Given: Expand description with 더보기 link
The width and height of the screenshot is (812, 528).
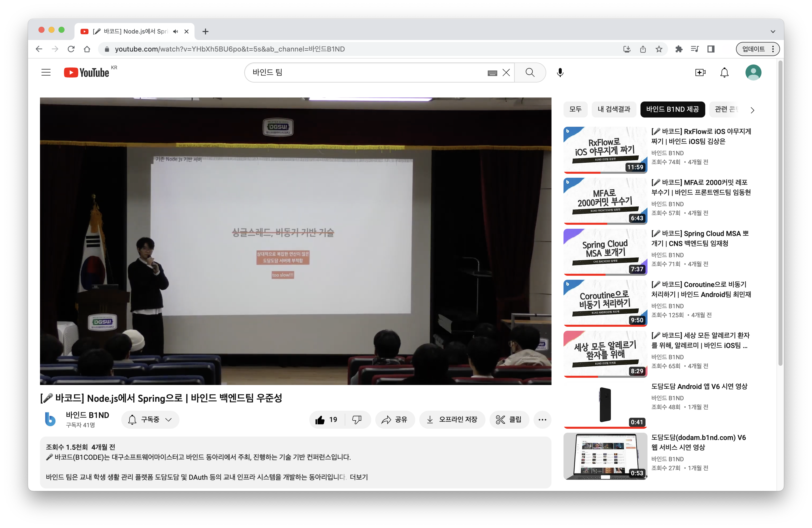Looking at the screenshot, I should click(x=358, y=477).
